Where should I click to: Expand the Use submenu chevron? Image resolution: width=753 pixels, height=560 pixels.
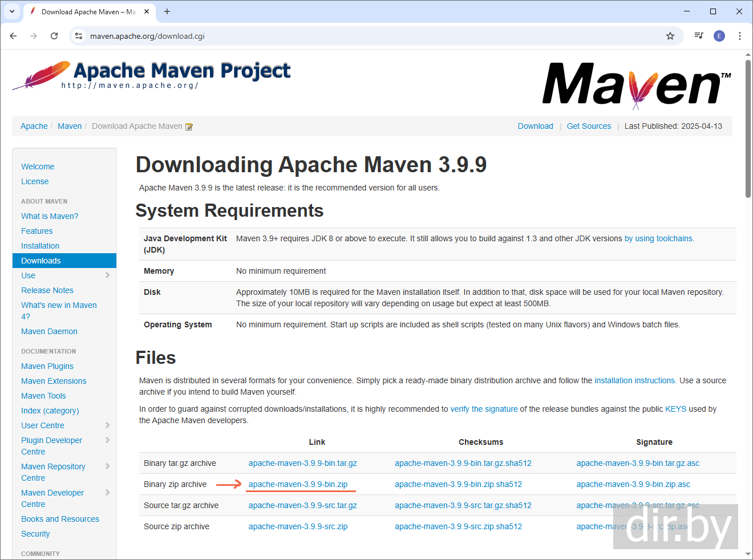point(108,275)
